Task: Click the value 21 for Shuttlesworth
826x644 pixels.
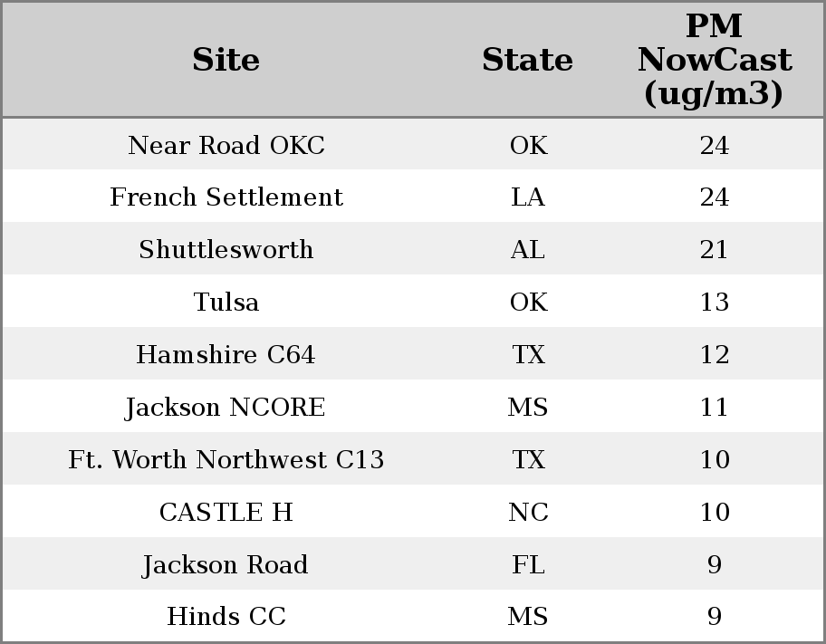Action: pyautogui.click(x=715, y=249)
